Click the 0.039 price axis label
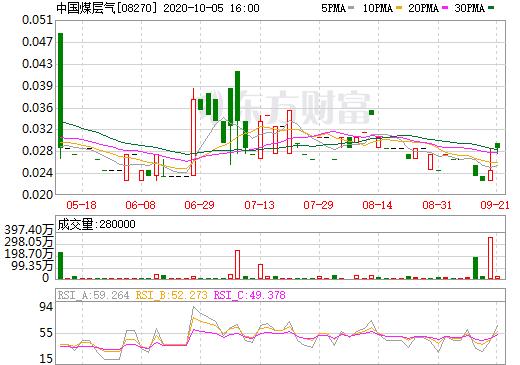The width and height of the screenshot is (520, 365). pos(37,86)
